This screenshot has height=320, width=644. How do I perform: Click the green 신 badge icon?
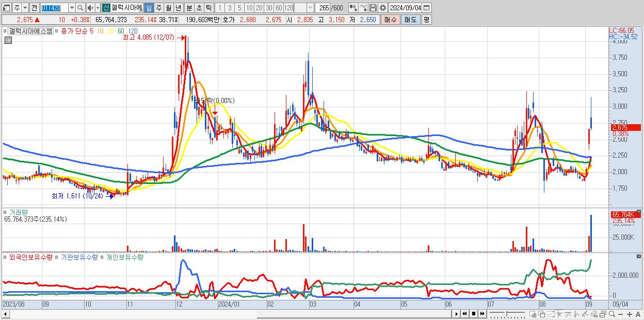[106, 8]
